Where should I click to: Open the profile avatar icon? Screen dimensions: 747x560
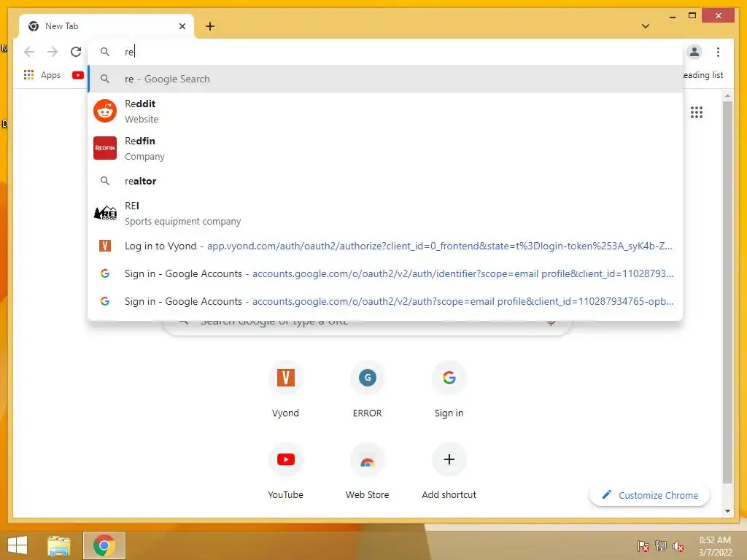[x=694, y=52]
